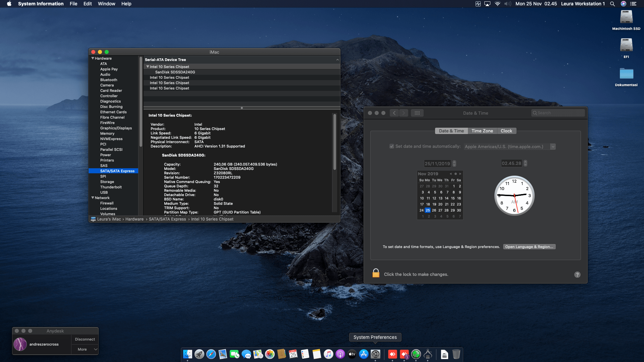Click Show All grid button in preferences
This screenshot has height=362, width=644.
[x=417, y=113]
